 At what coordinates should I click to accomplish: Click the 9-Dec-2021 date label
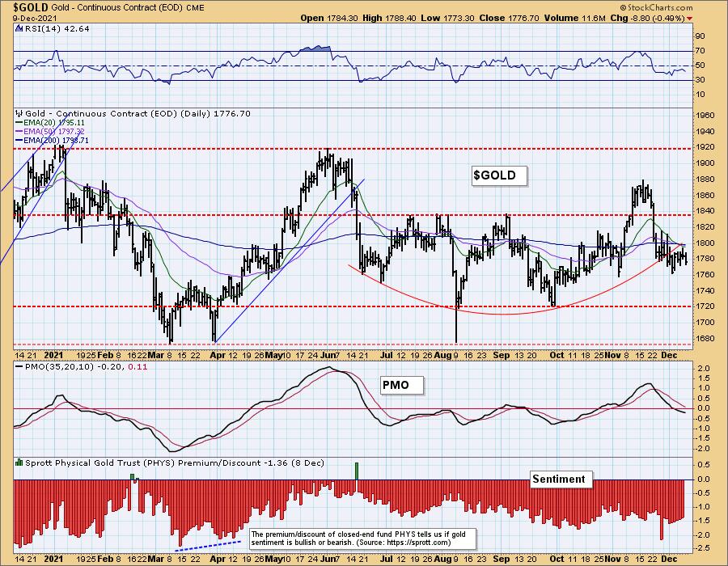(x=35, y=18)
